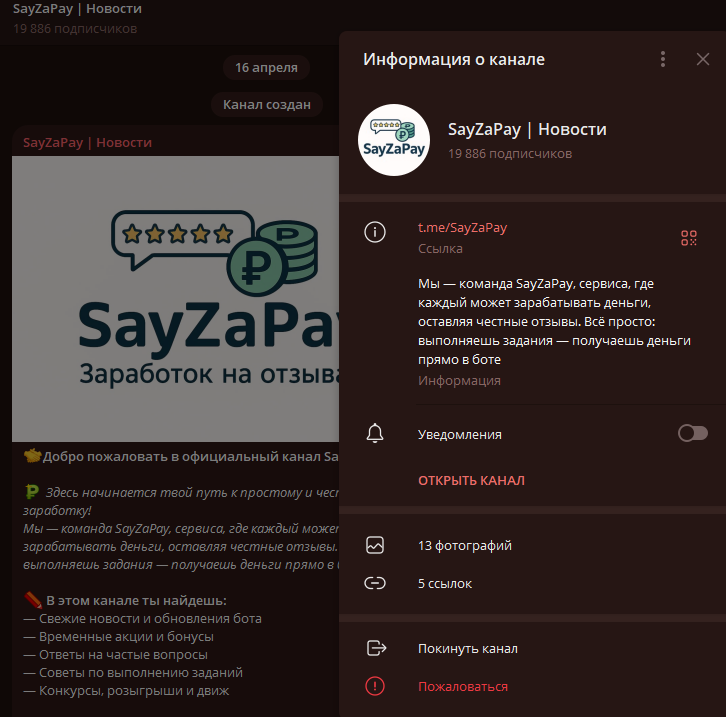Click the line Ответы на частые вопросы

[115, 655]
